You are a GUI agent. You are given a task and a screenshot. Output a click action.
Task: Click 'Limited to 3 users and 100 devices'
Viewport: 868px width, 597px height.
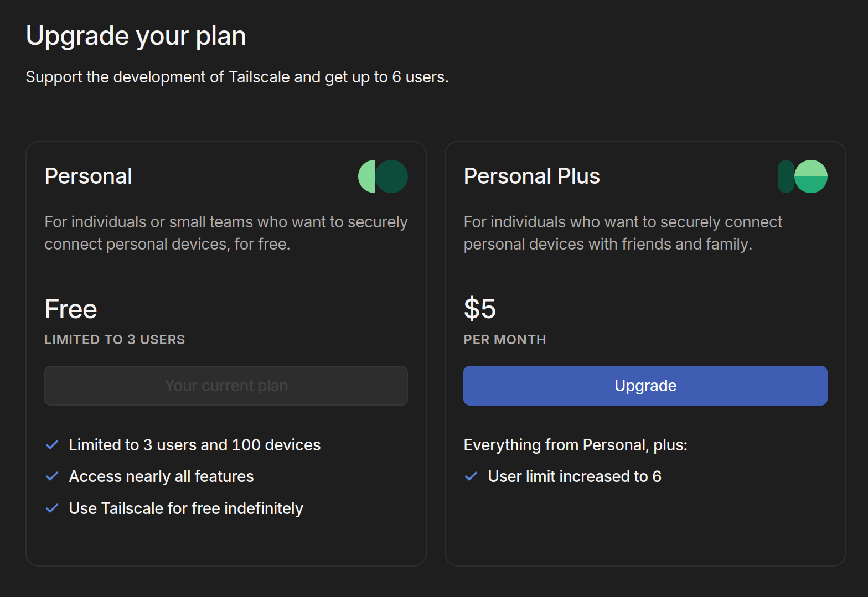(194, 445)
